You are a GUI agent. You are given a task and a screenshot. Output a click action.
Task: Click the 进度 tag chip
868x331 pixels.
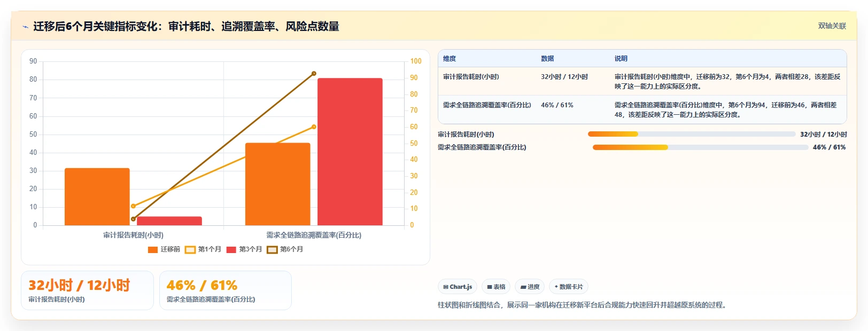(530, 287)
